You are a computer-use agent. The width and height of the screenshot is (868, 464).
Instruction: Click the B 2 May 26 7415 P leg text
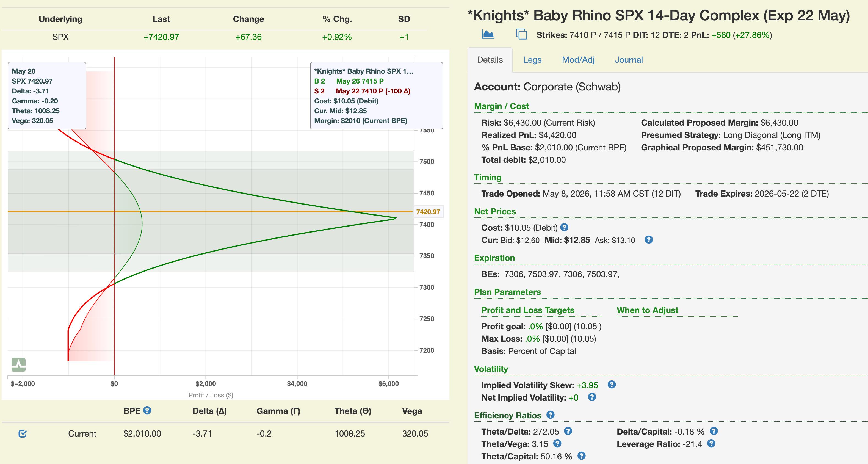[349, 81]
